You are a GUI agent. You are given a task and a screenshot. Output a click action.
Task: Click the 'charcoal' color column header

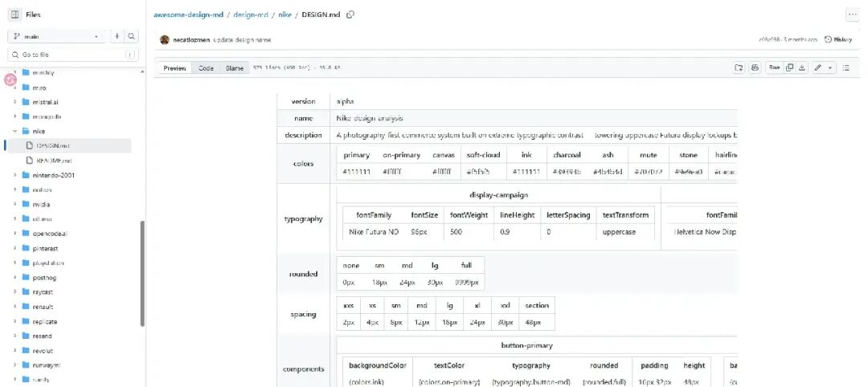click(567, 155)
